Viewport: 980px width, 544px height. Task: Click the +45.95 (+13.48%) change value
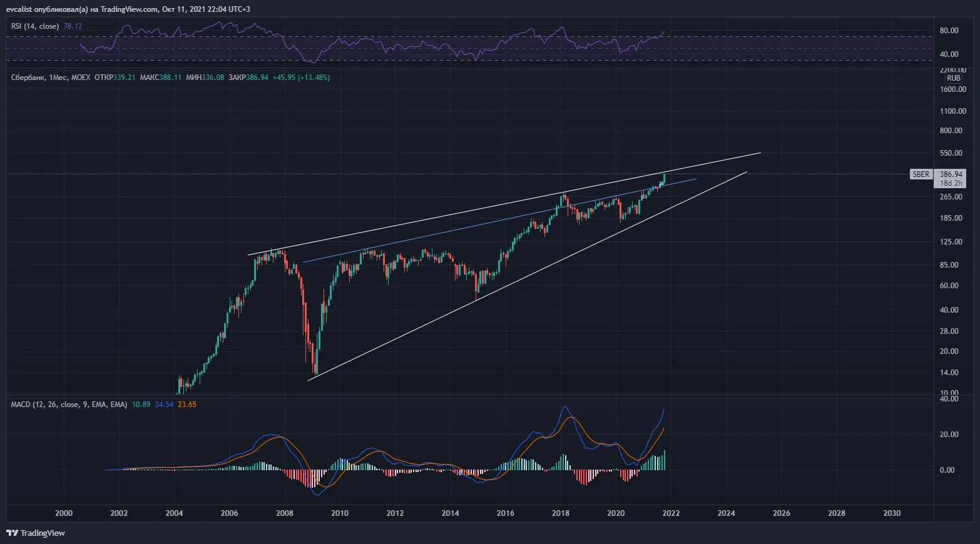302,78
